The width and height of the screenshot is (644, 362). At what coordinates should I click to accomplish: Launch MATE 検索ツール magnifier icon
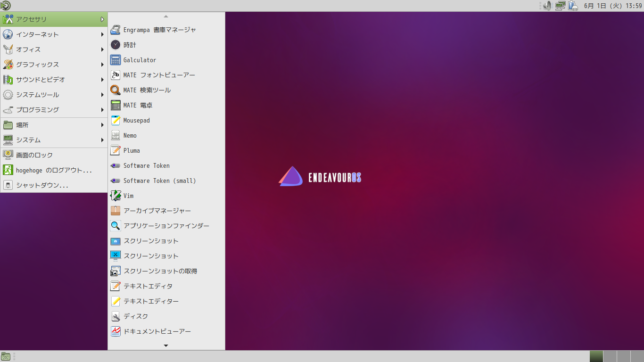(116, 90)
